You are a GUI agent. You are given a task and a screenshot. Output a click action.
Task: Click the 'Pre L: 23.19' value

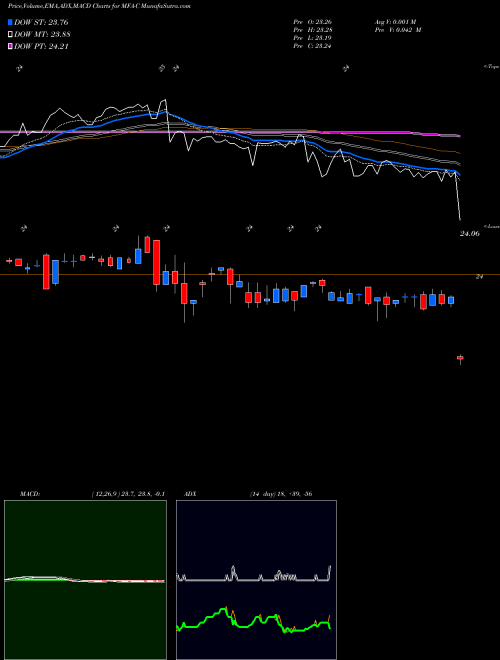(313, 38)
